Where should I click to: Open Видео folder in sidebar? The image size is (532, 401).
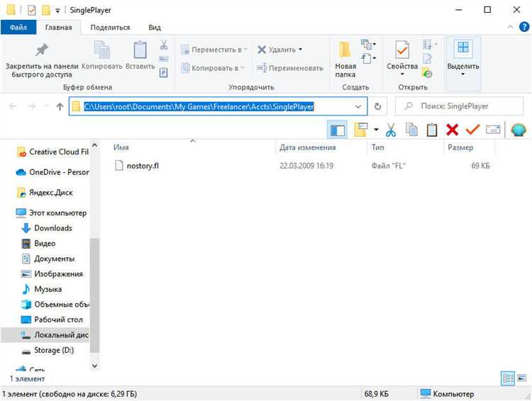coord(38,244)
